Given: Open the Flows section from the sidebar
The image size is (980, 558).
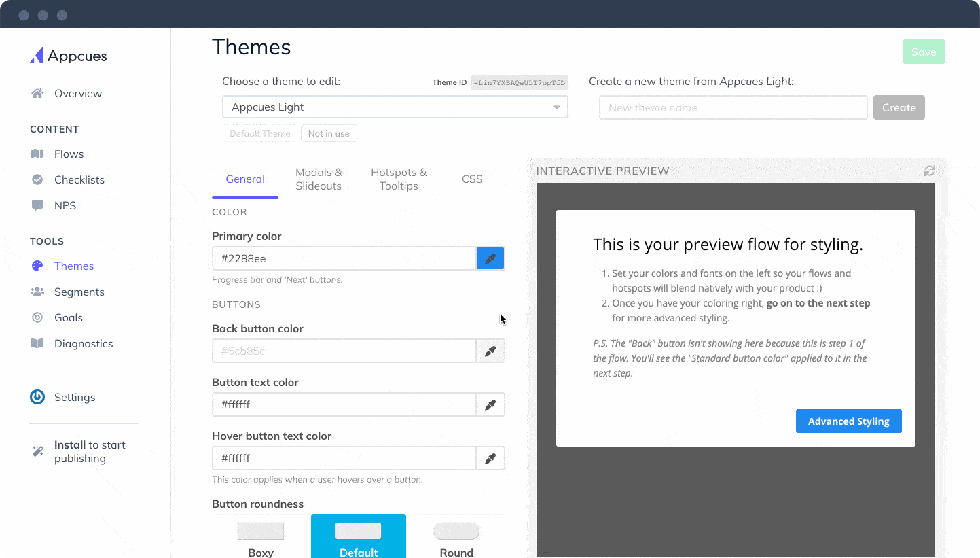Looking at the screenshot, I should click(x=70, y=154).
